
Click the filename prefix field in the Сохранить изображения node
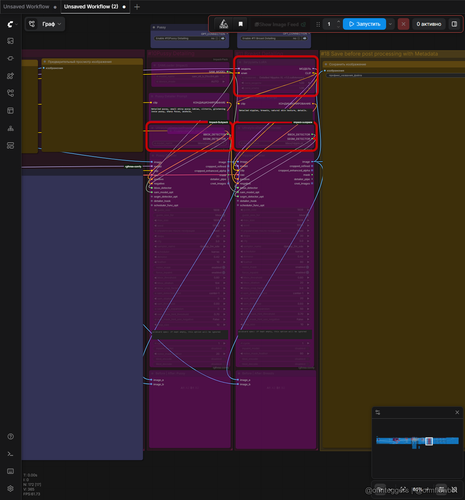click(x=395, y=76)
